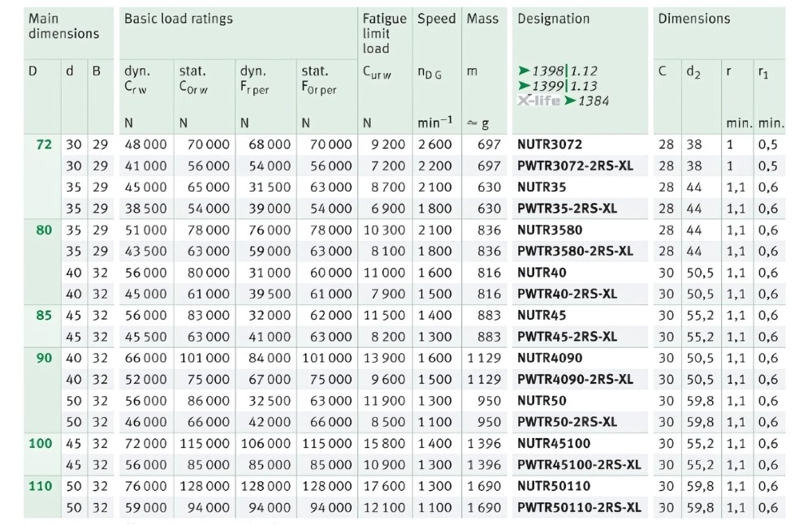Screen dimensions: 812x525
Task: Select outer diameter D value 85
Action: click(x=44, y=316)
